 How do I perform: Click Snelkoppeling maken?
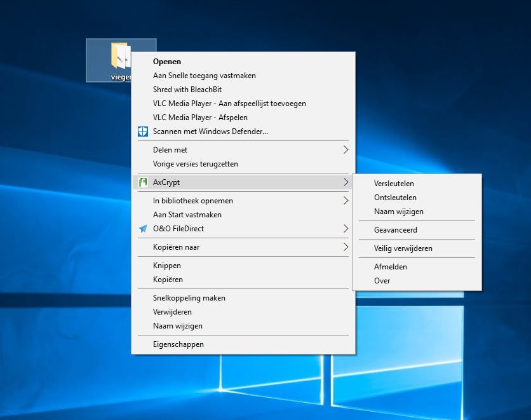pos(189,298)
